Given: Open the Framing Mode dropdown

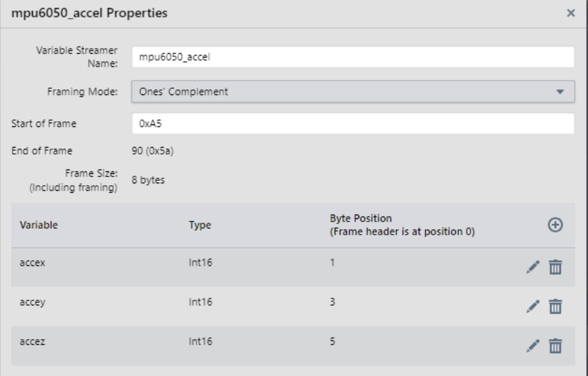Looking at the screenshot, I should click(x=353, y=91).
